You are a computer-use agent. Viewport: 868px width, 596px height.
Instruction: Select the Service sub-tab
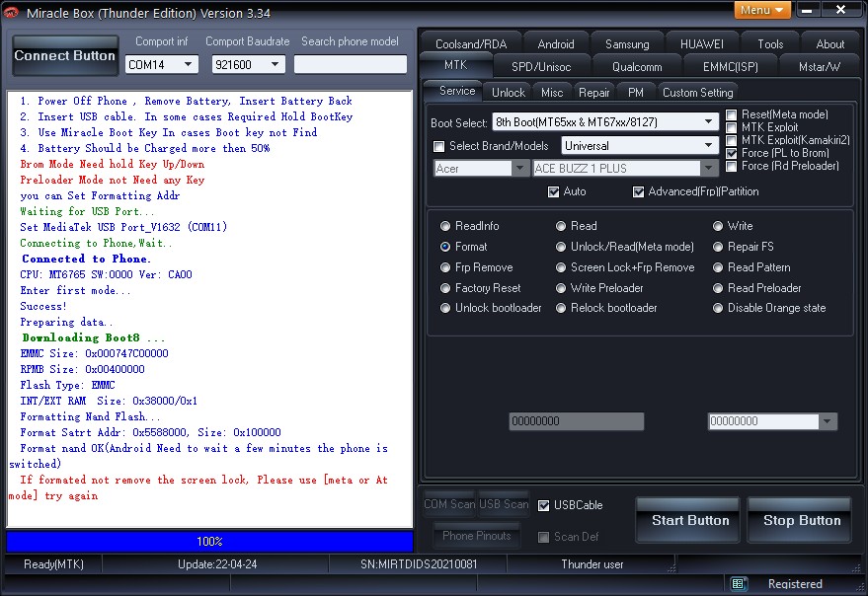click(x=456, y=91)
